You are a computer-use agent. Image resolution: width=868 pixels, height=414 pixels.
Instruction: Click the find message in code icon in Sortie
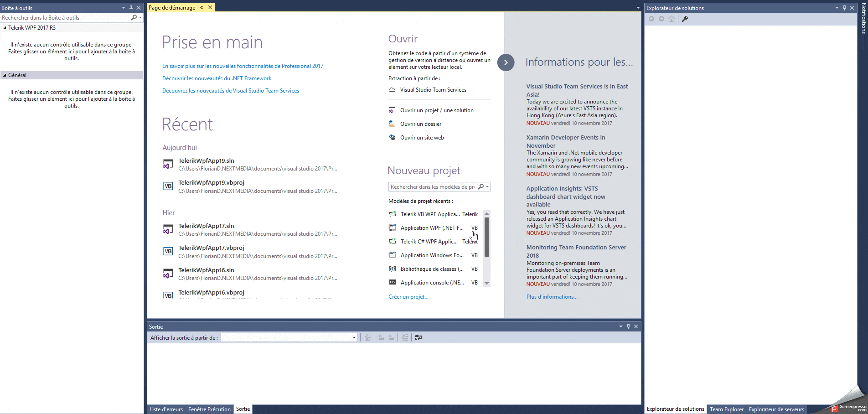367,337
